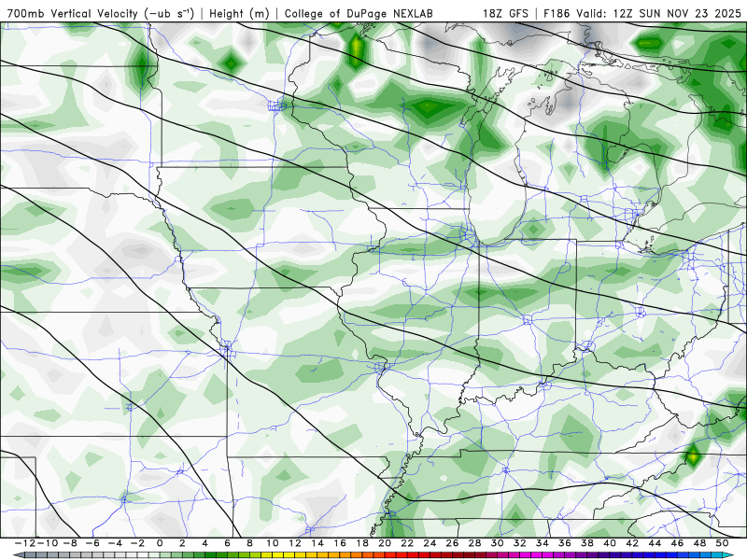
Task: Select the "30" color scale label
Action: 497,543
